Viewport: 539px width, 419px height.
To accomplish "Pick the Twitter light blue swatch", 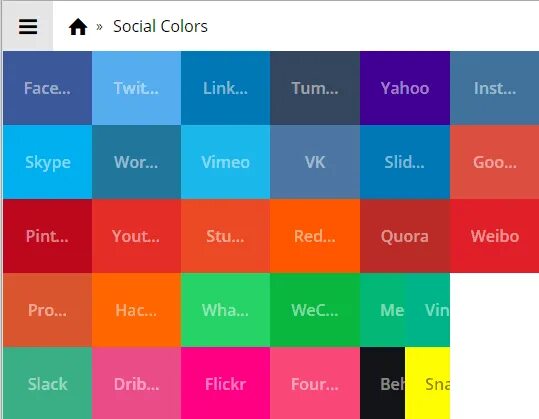I will point(136,88).
